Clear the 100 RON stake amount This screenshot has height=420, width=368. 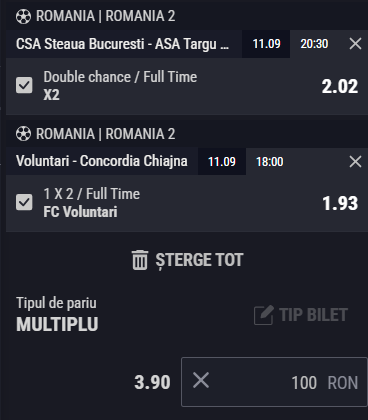(201, 380)
